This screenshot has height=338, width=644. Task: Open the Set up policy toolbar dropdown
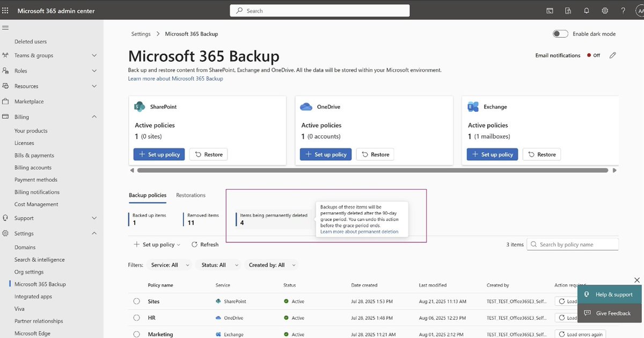point(157,244)
